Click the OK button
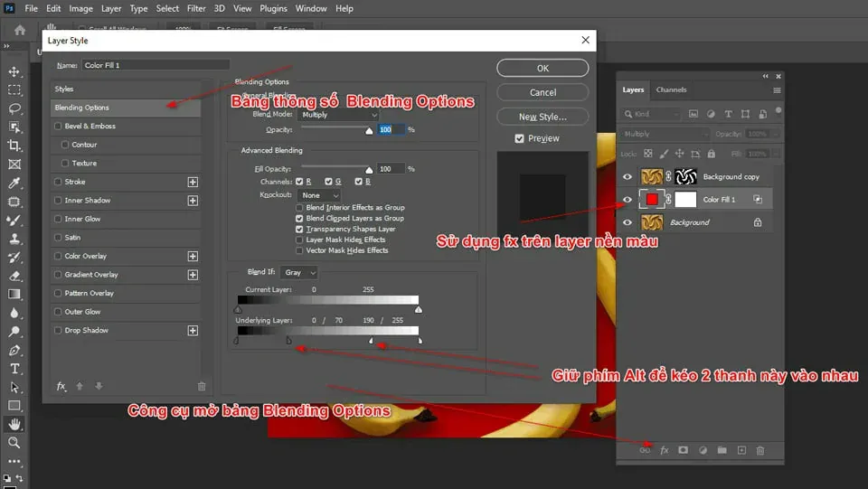The image size is (868, 489). (542, 68)
